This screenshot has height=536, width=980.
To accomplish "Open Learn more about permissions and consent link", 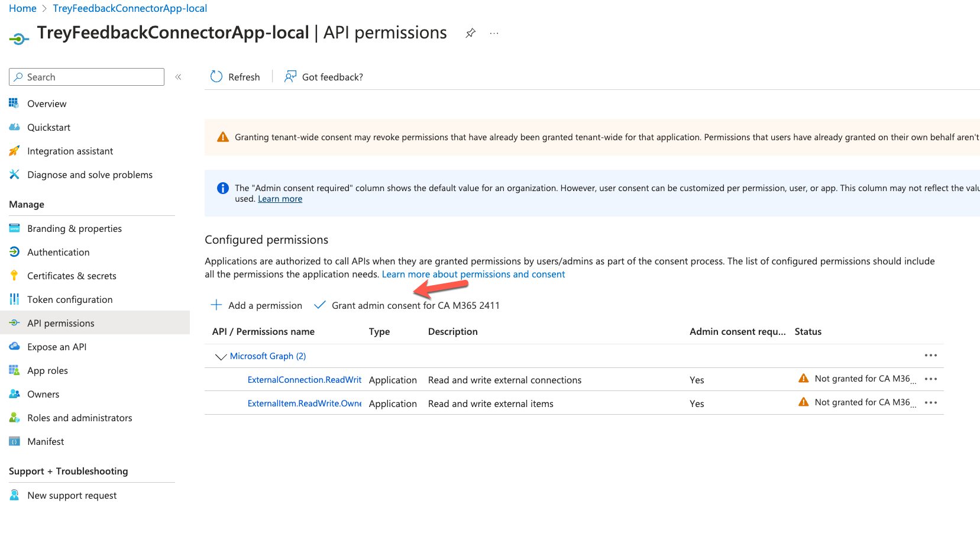I will [x=473, y=274].
